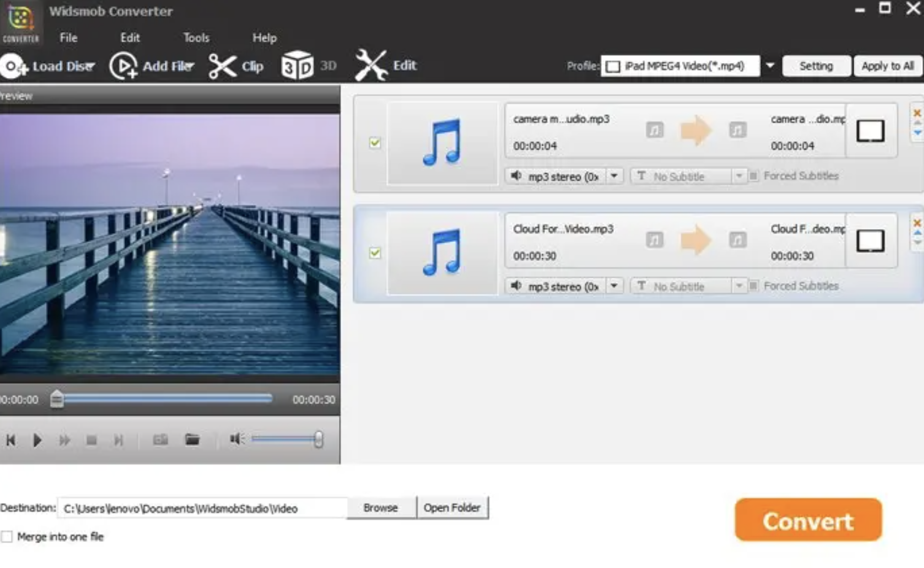Viewport: 924px width, 568px height.
Task: Open second file's No Subtitle dropdown
Action: point(739,286)
